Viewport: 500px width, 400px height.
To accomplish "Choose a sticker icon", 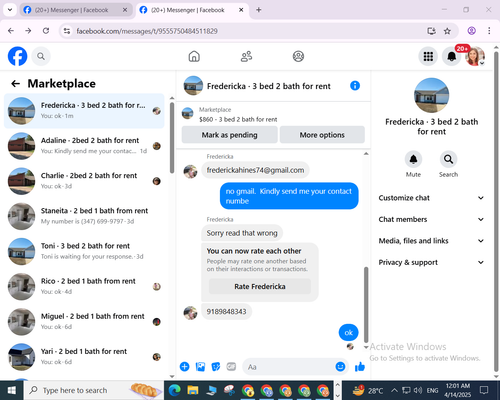I will pos(216,367).
